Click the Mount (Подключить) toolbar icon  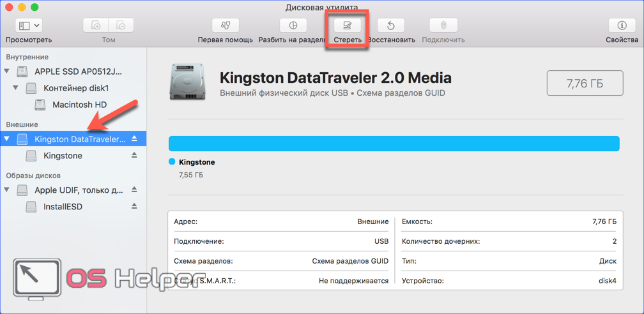443,26
